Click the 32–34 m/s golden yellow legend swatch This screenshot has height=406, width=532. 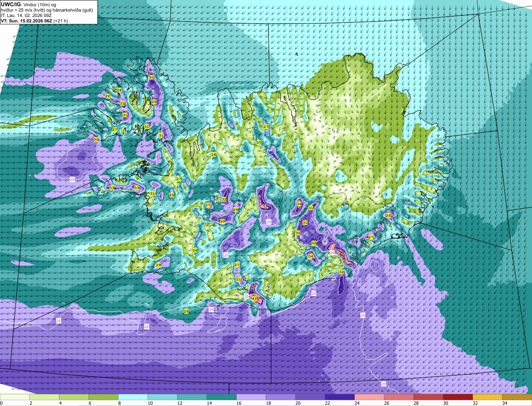pyautogui.click(x=488, y=397)
